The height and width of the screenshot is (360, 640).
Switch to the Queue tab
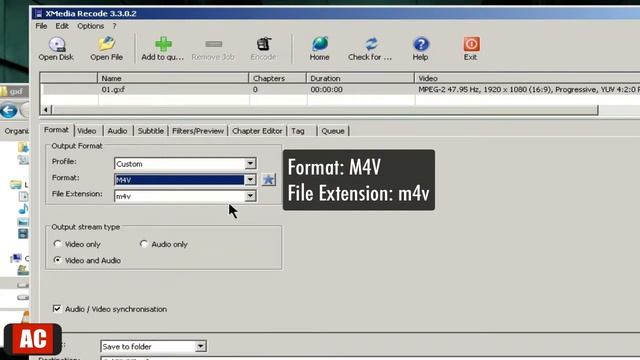pyautogui.click(x=333, y=131)
